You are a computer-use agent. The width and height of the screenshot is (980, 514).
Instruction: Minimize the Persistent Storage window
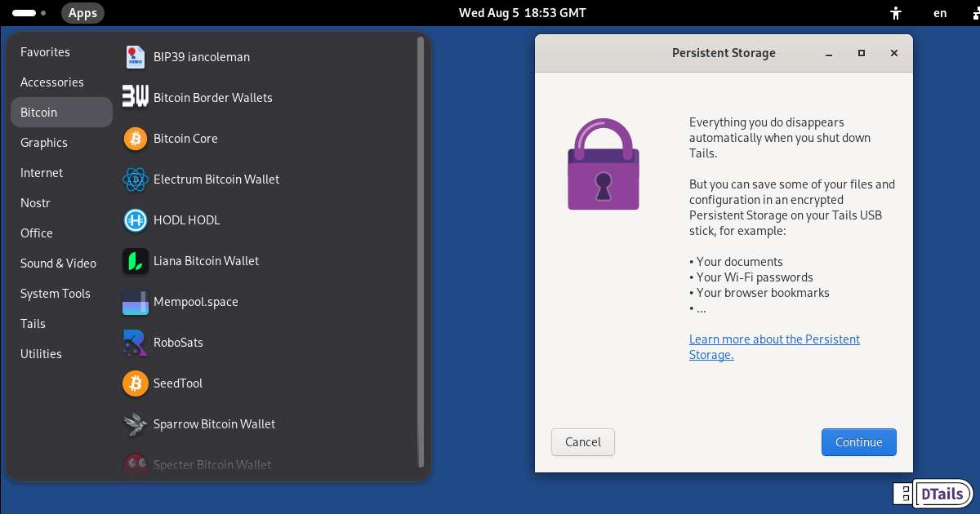click(829, 53)
